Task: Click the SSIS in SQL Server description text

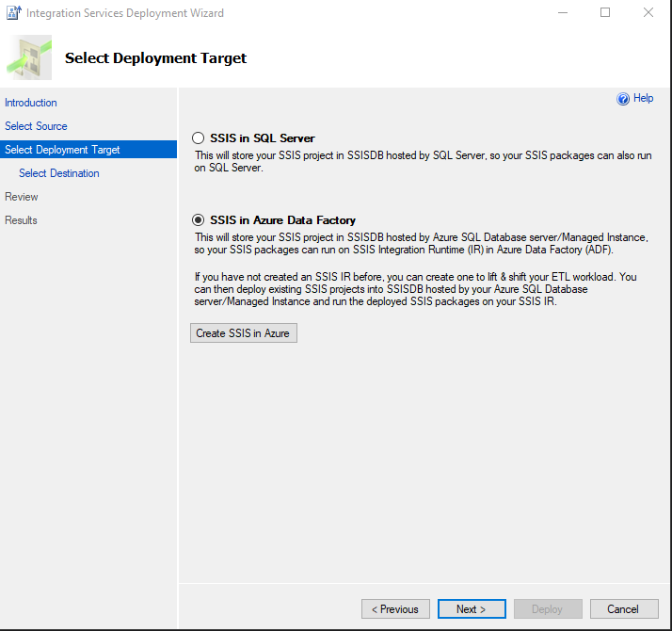Action: (423, 161)
